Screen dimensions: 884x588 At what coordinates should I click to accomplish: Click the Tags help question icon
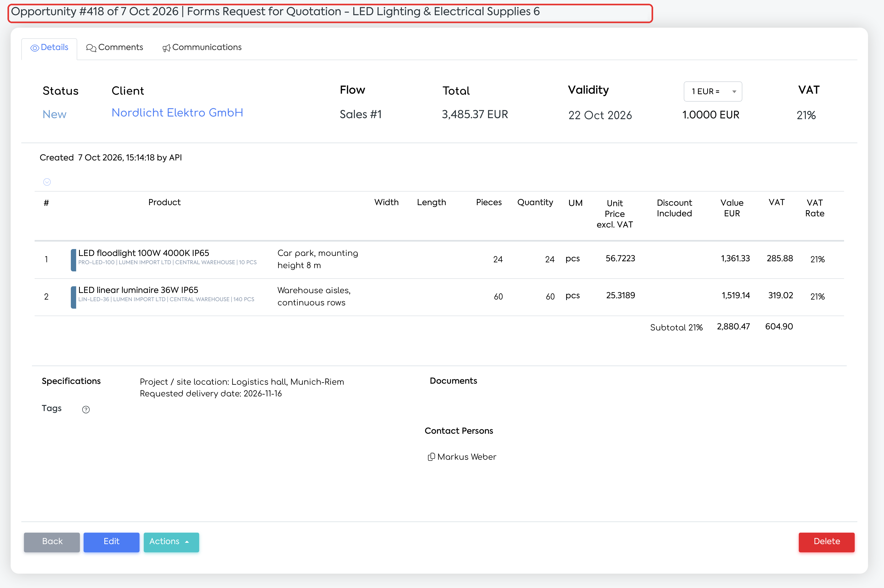point(86,409)
